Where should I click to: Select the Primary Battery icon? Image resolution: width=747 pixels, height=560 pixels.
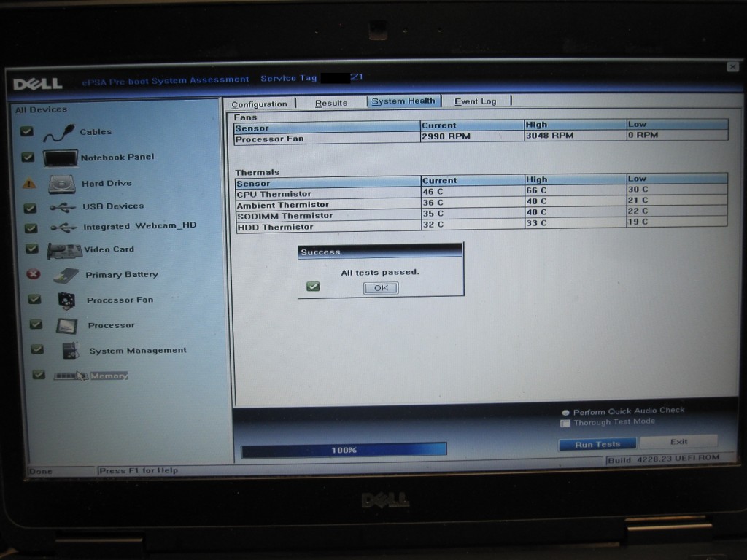pos(66,276)
